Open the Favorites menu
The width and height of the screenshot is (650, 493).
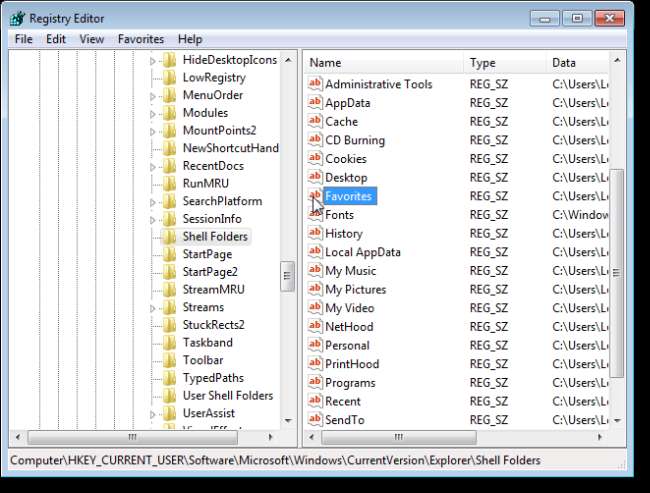[x=141, y=39]
